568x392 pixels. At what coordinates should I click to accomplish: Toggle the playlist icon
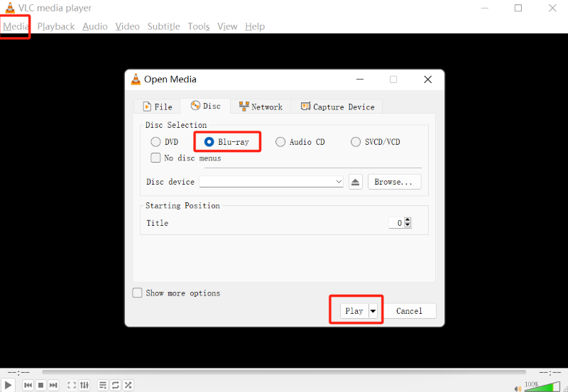(103, 385)
